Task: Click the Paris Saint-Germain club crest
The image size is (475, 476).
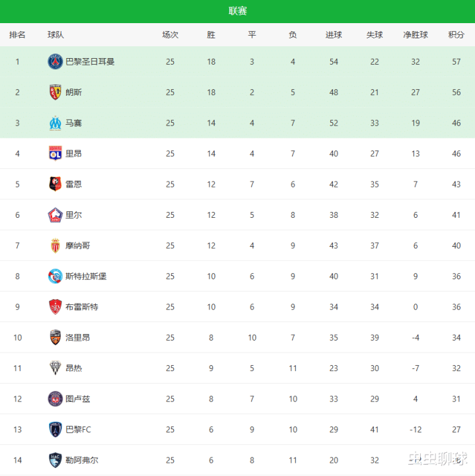Action: click(55, 61)
